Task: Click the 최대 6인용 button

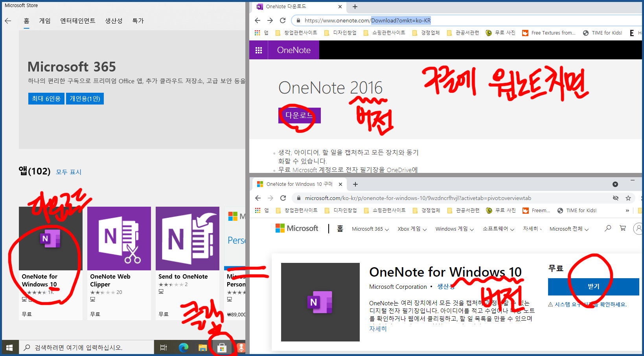Action: click(x=46, y=99)
